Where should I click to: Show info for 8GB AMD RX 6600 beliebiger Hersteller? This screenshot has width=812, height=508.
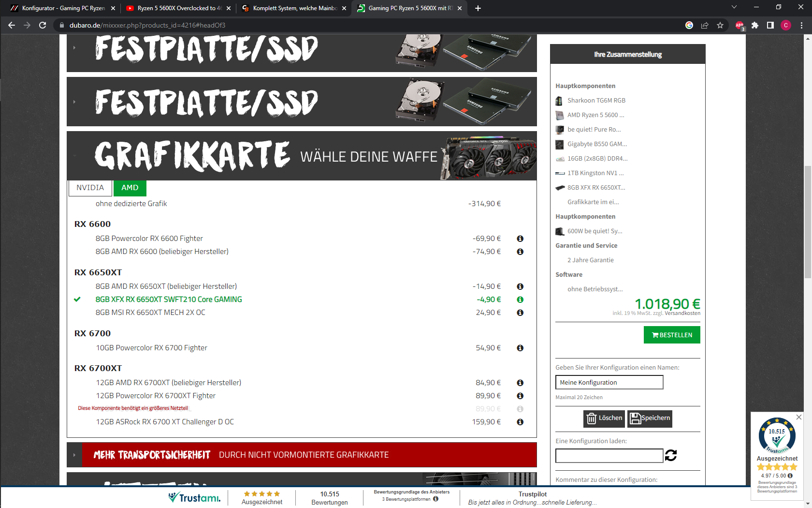520,252
